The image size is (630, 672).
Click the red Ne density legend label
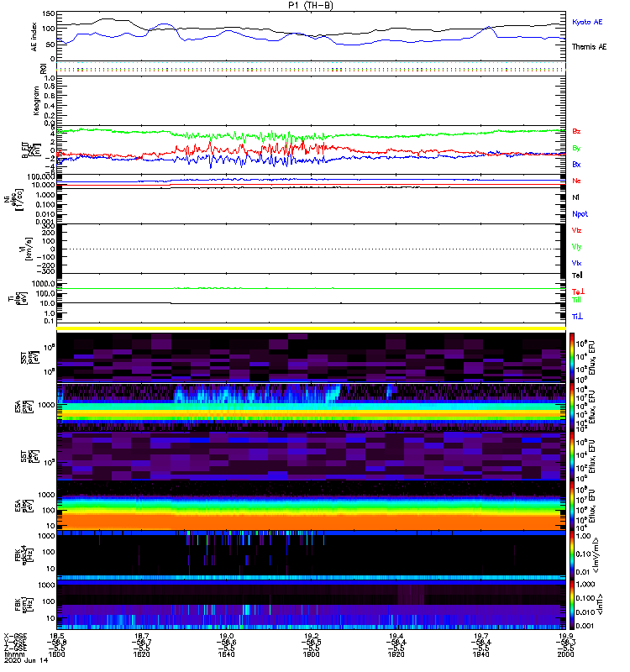(576, 181)
